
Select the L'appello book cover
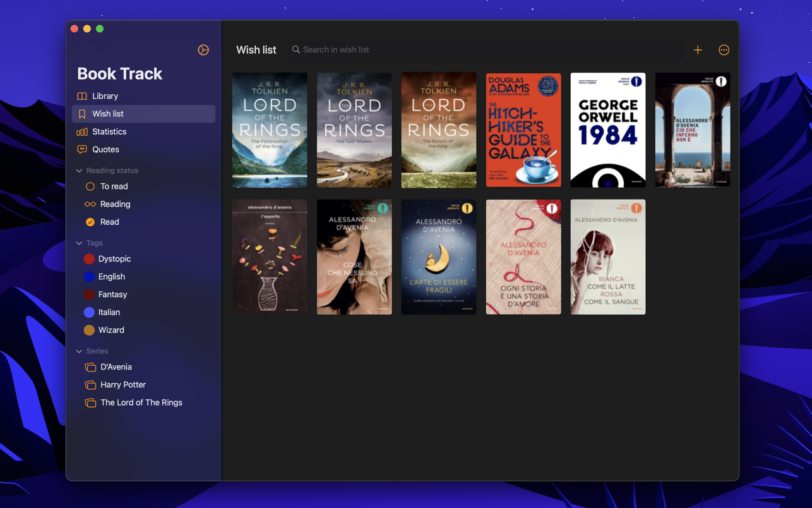270,257
